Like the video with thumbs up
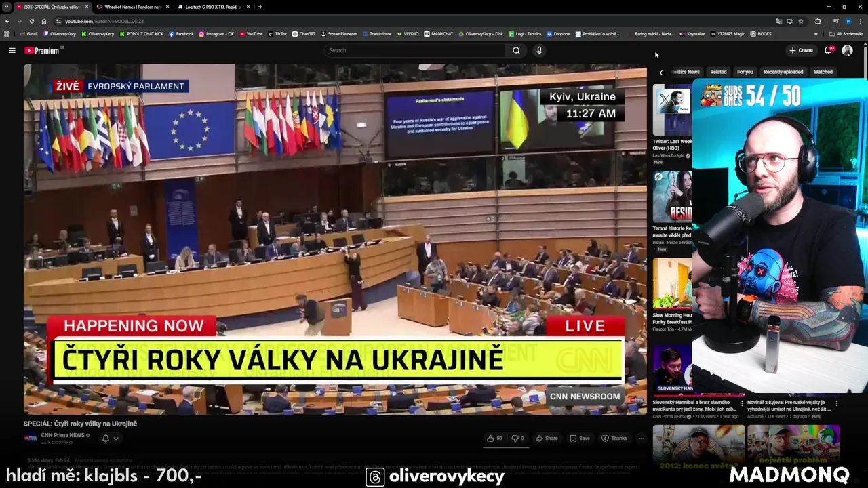 coord(494,438)
